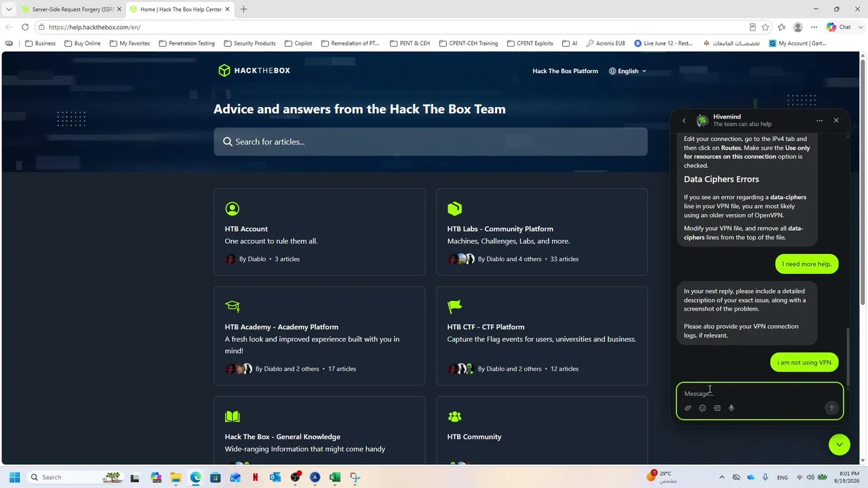The height and width of the screenshot is (488, 868).
Task: Expand the English language dropdown
Action: click(627, 71)
